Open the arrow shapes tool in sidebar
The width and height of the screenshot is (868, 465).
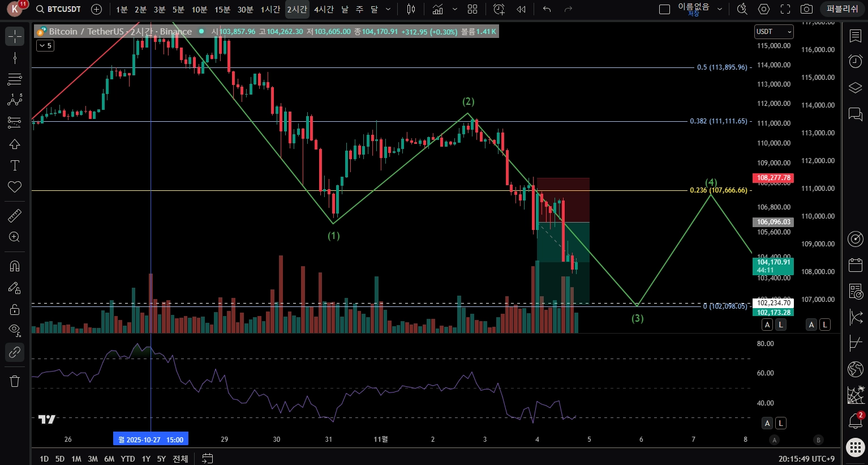pos(15,144)
